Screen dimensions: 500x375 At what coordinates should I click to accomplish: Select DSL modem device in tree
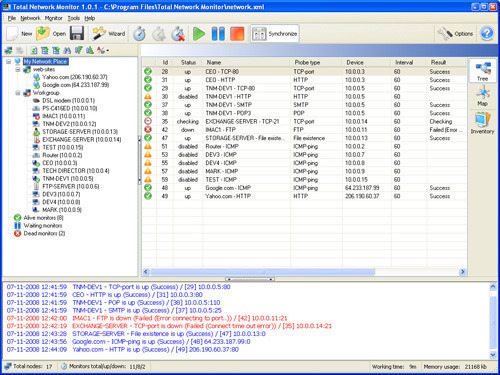tap(68, 100)
